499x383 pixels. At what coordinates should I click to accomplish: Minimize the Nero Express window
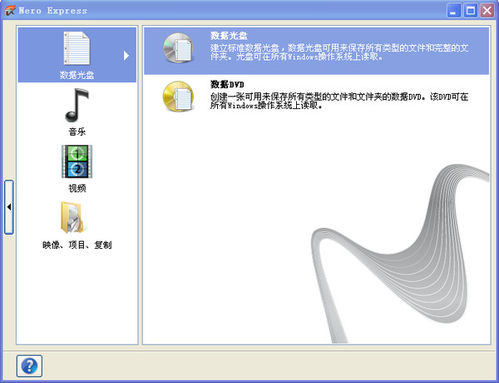tap(453, 11)
